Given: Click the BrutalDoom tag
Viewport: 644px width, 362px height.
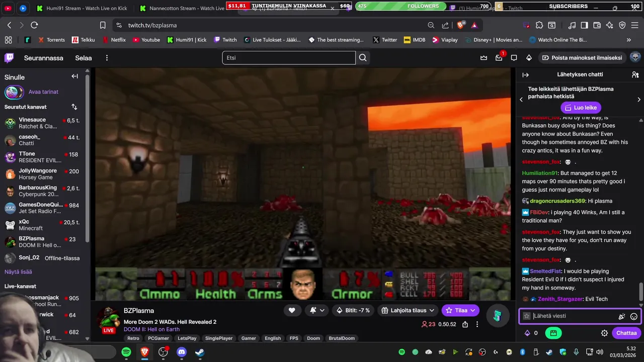Looking at the screenshot, I should point(342,338).
